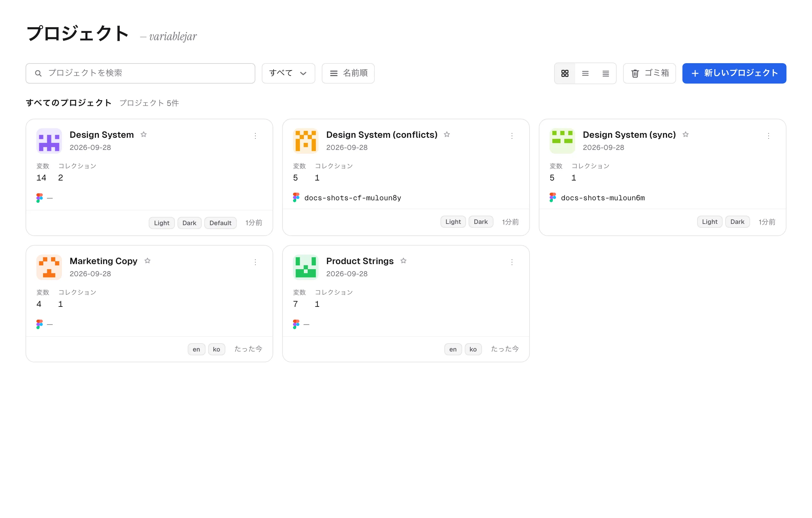This screenshot has width=812, height=518.
Task: Open the ゴミ箱 trash
Action: click(649, 73)
